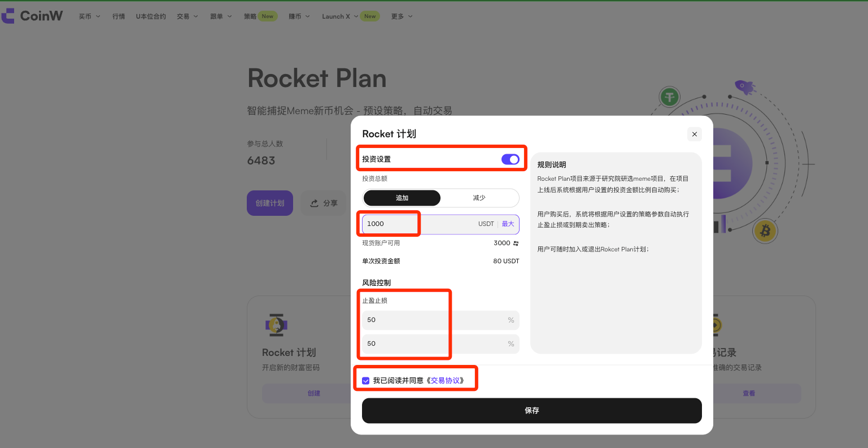This screenshot has height=448, width=868.
Task: Toggle the 投资设置 switch off
Action: [510, 159]
